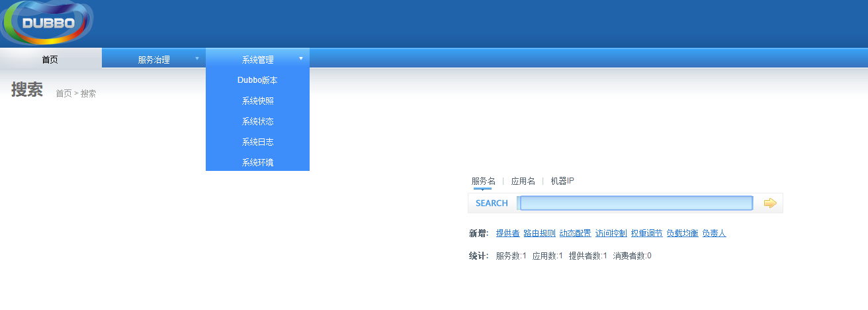
Task: Switch to the 应用名 search tab
Action: pos(523,181)
